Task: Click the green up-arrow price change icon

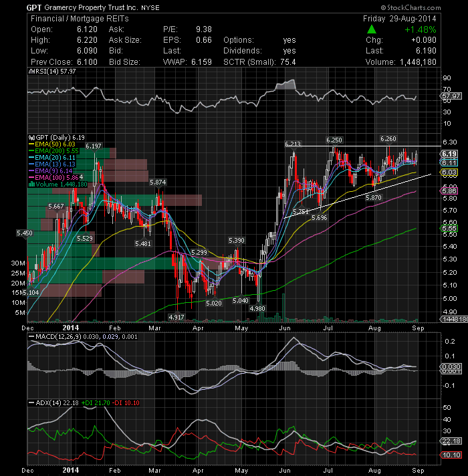Action: point(372,29)
